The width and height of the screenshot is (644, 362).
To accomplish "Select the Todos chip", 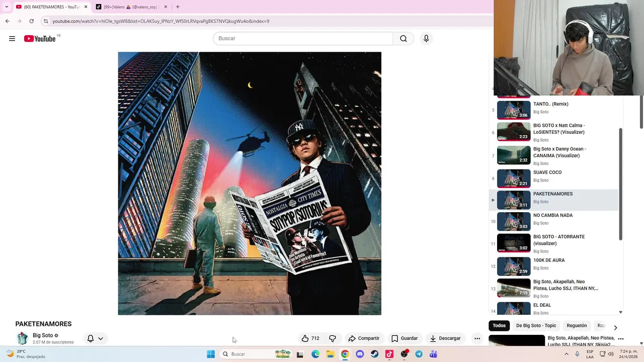I will tap(499, 325).
